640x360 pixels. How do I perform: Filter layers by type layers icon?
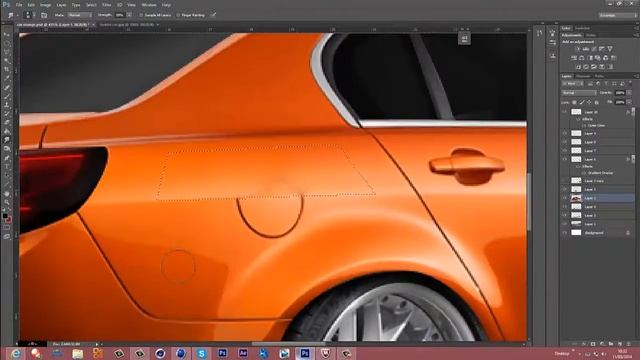pyautogui.click(x=606, y=84)
